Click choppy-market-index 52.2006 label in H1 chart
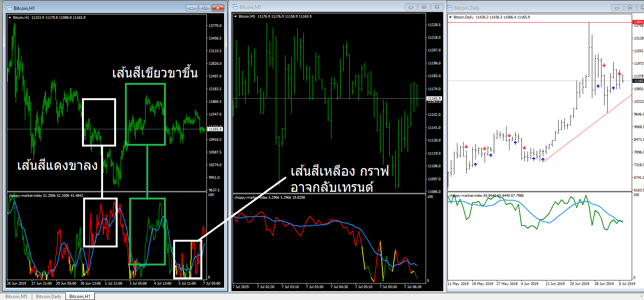This screenshot has height=300, width=644. [x=46, y=196]
